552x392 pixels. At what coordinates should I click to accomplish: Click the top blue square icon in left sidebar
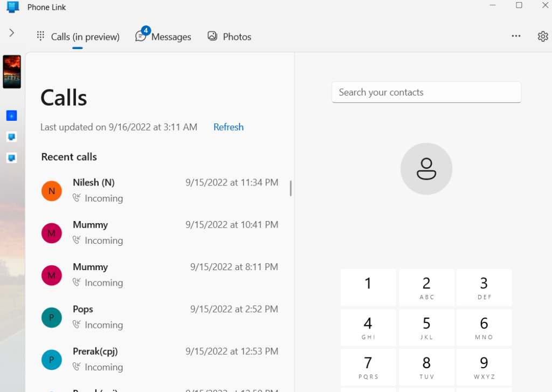[x=12, y=115]
